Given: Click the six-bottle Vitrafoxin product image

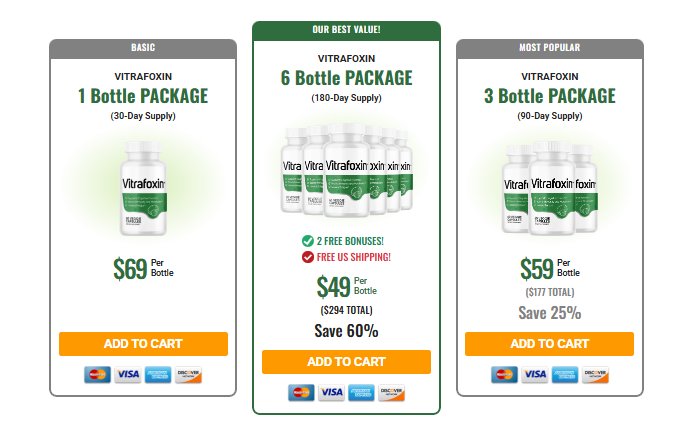Looking at the screenshot, I should point(346,170).
